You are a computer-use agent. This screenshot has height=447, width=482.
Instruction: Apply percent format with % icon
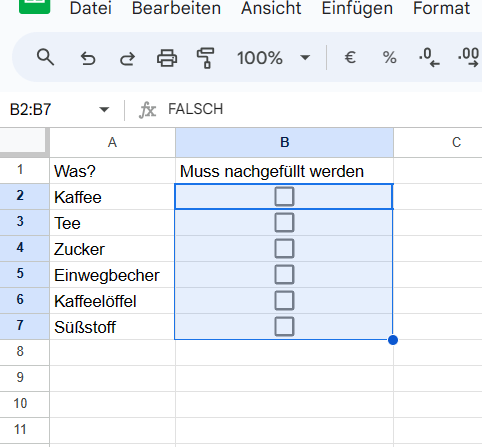click(x=389, y=57)
